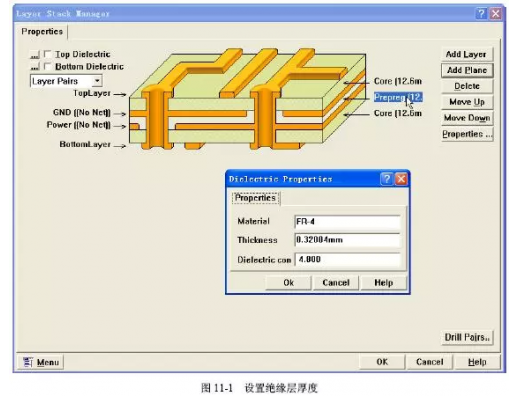Click the Add Plane button
The height and width of the screenshot is (398, 513).
click(466, 70)
